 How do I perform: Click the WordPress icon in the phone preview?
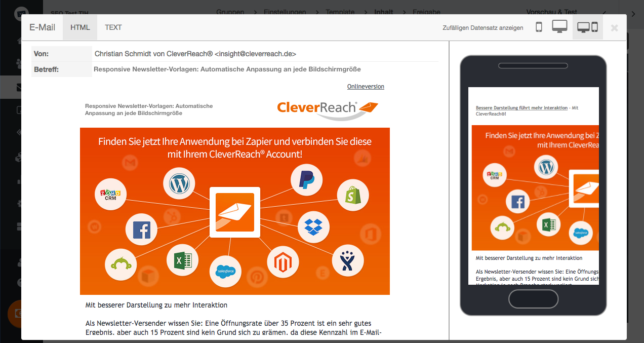click(x=546, y=167)
